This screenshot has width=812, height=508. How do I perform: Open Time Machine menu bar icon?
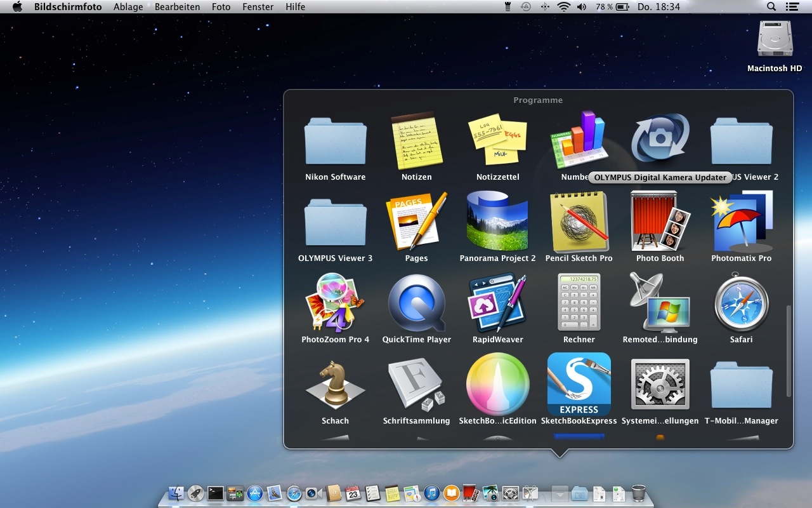[x=526, y=7]
